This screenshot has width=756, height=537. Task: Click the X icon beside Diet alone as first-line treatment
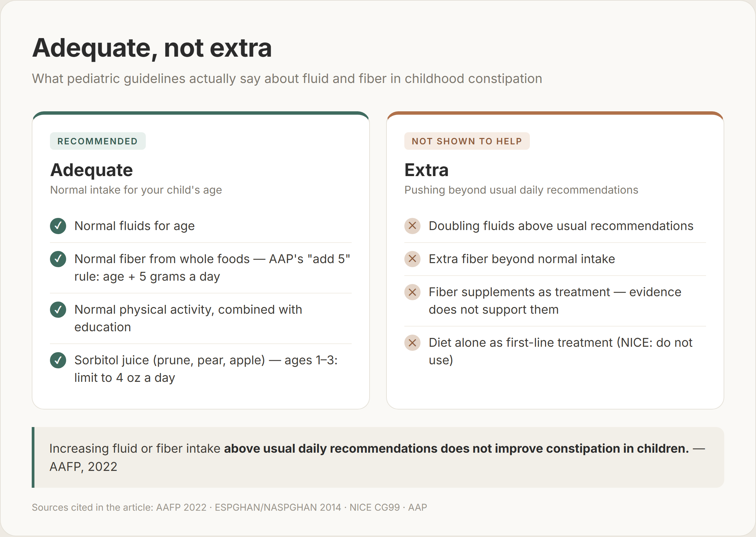click(x=412, y=343)
